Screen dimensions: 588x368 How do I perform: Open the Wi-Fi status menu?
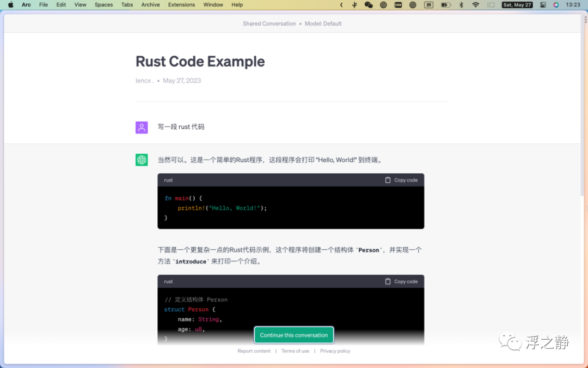pyautogui.click(x=475, y=5)
